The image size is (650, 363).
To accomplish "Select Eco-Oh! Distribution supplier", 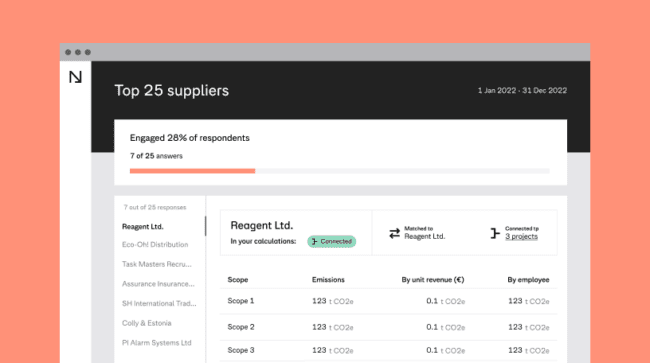I will pyautogui.click(x=155, y=244).
